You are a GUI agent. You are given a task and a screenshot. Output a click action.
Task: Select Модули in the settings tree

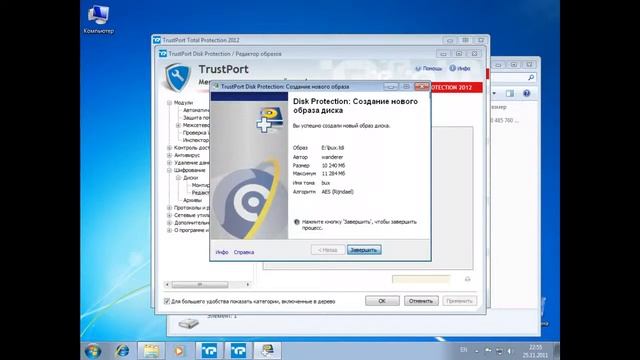pyautogui.click(x=183, y=102)
